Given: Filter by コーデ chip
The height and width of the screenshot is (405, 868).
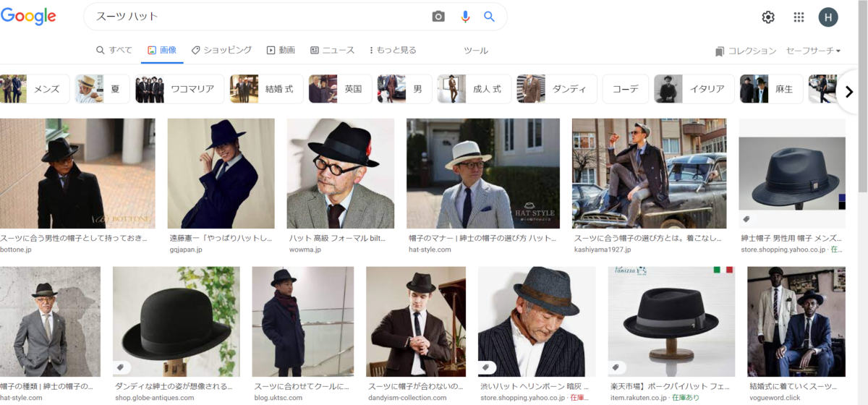Looking at the screenshot, I should point(626,89).
